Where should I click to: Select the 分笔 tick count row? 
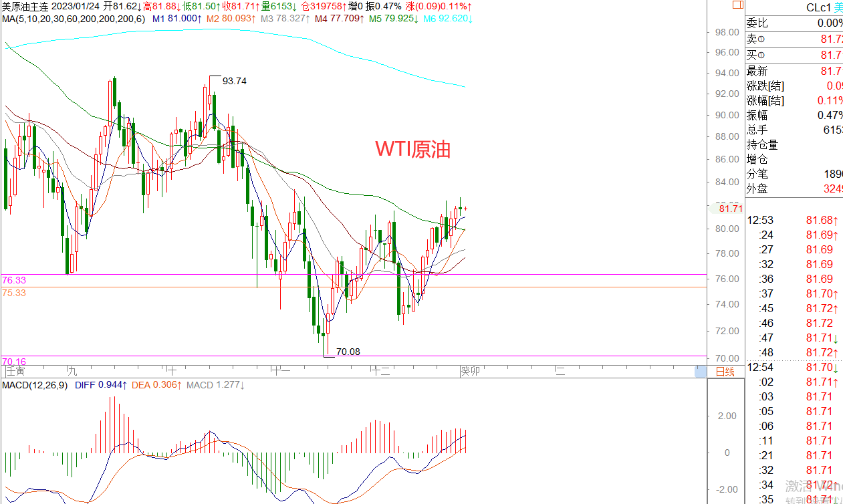click(795, 174)
